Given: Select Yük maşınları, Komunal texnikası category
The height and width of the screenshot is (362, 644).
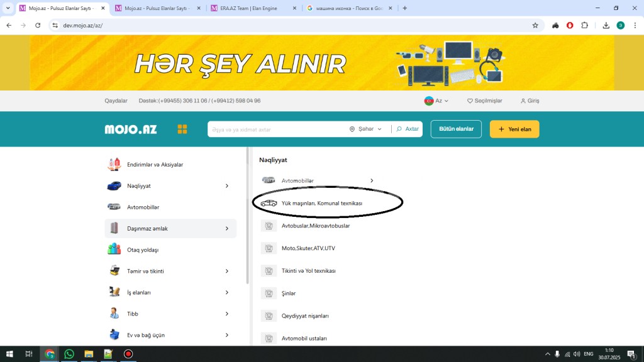Looking at the screenshot, I should pos(321,204).
